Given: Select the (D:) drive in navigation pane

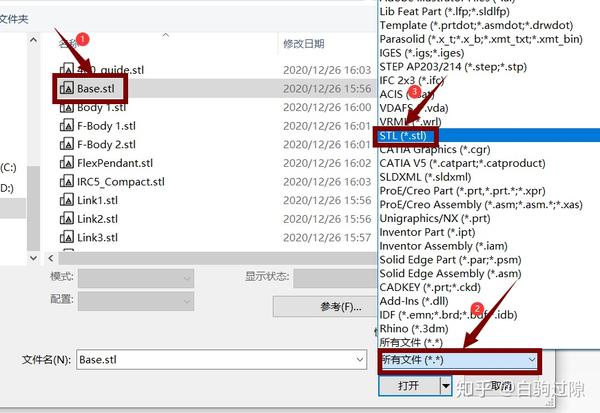Looking at the screenshot, I should coord(7,188).
